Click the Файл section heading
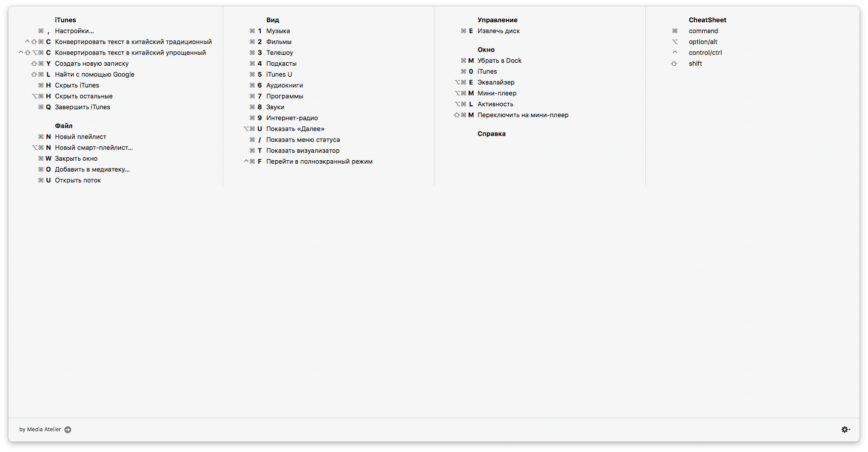 pos(64,126)
